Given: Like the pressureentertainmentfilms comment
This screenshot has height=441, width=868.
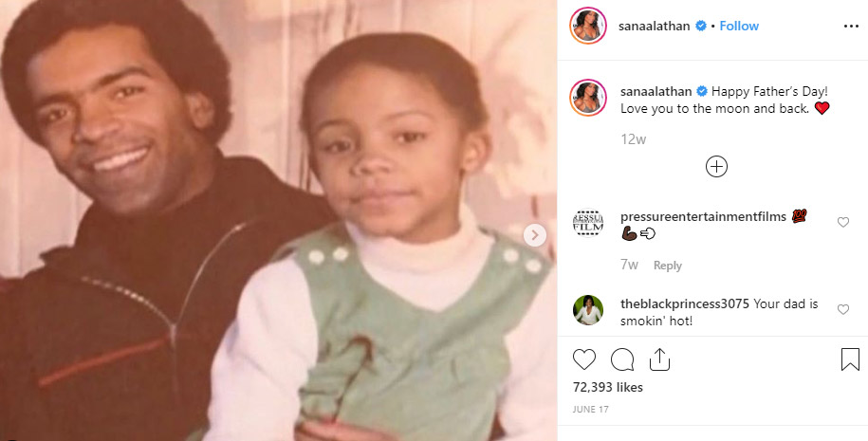Looking at the screenshot, I should pyautogui.click(x=842, y=223).
